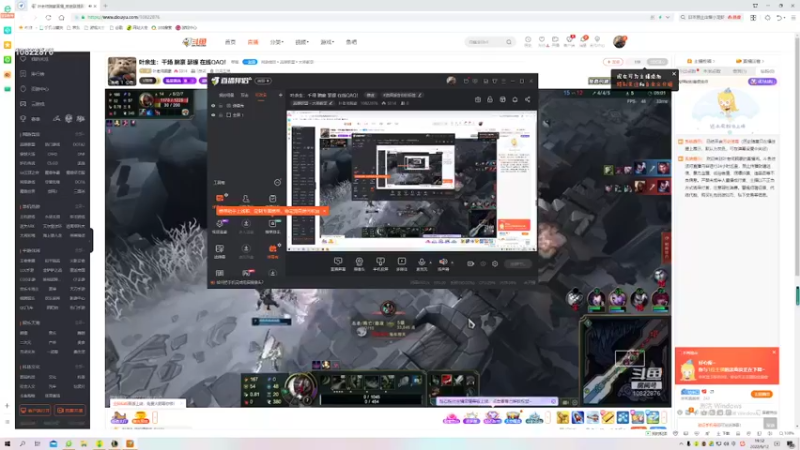
Task: Click the chat send button
Action: pyautogui.click(x=770, y=423)
